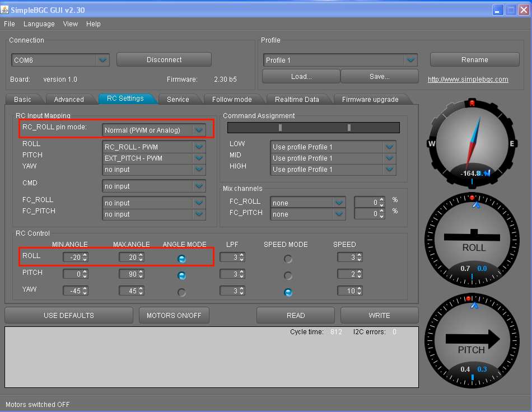Click YAW max angle stepper

tap(141, 291)
